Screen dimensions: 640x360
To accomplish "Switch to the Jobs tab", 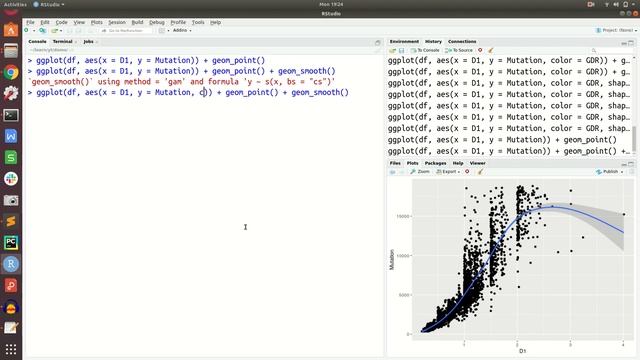I will tap(89, 42).
